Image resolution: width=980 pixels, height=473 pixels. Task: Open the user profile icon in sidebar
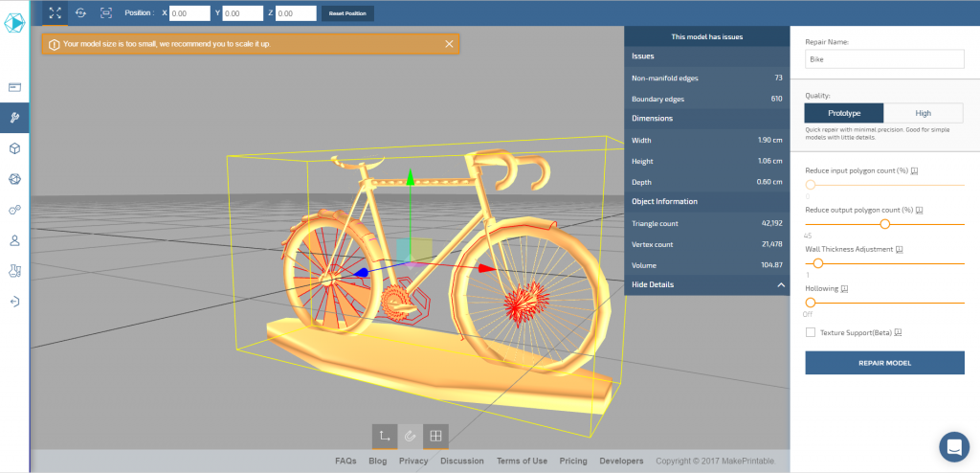[14, 240]
